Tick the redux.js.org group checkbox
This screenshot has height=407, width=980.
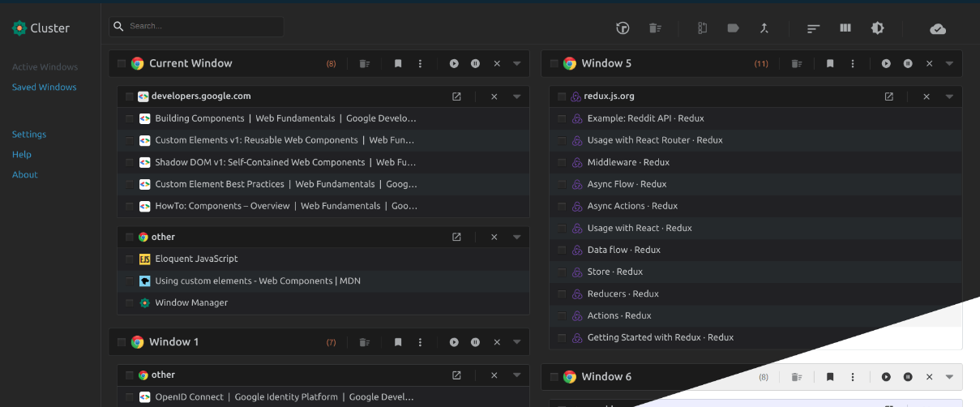point(562,96)
